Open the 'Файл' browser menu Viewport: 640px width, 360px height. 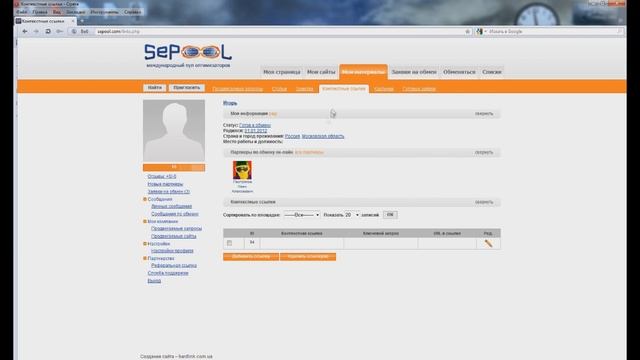[x=22, y=12]
